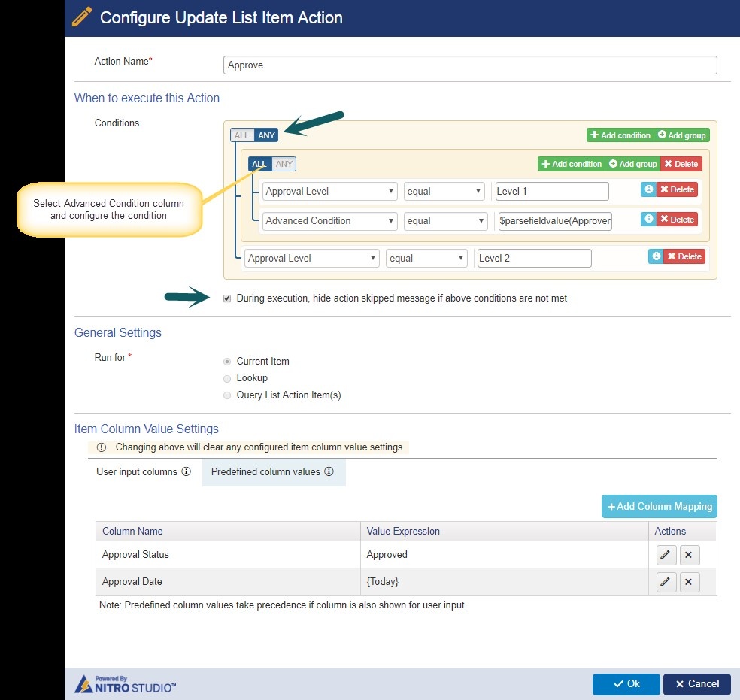Select the Lookup radio option
The image size is (740, 700).
point(227,378)
